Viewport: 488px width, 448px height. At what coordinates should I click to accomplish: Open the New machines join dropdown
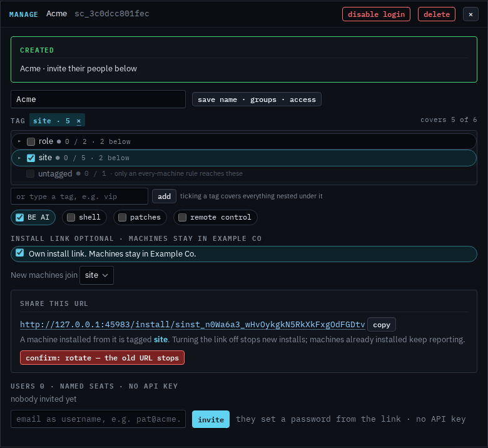click(96, 275)
